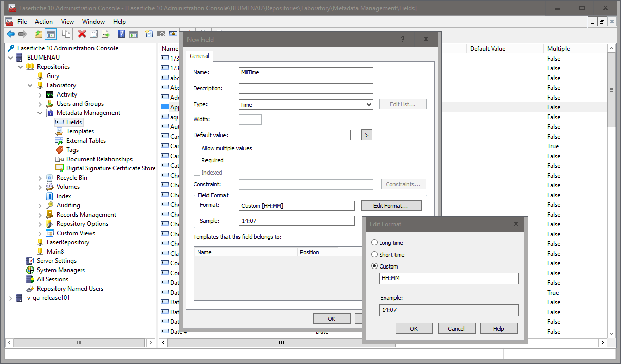Open the Window menu
Image resolution: width=621 pixels, height=364 pixels.
(93, 22)
